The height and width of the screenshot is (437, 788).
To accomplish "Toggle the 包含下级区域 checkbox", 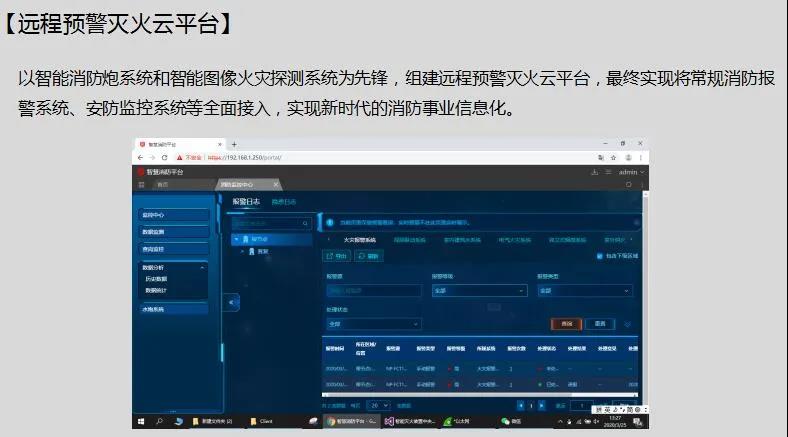I will 598,256.
